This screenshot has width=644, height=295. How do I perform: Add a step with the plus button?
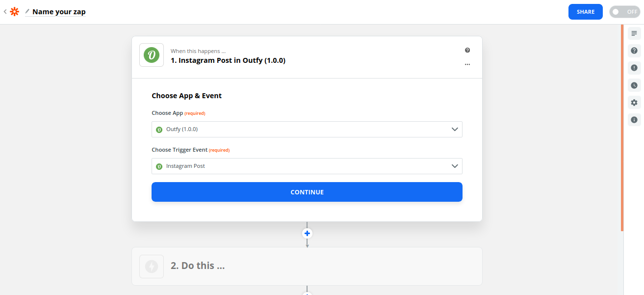pos(307,233)
